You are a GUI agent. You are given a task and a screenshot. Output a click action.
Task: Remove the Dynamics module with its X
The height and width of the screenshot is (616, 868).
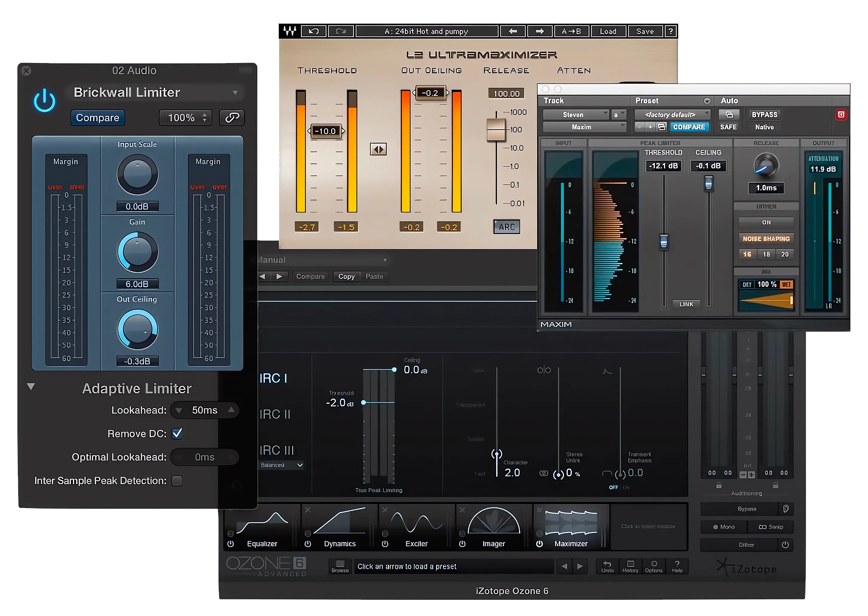(308, 510)
